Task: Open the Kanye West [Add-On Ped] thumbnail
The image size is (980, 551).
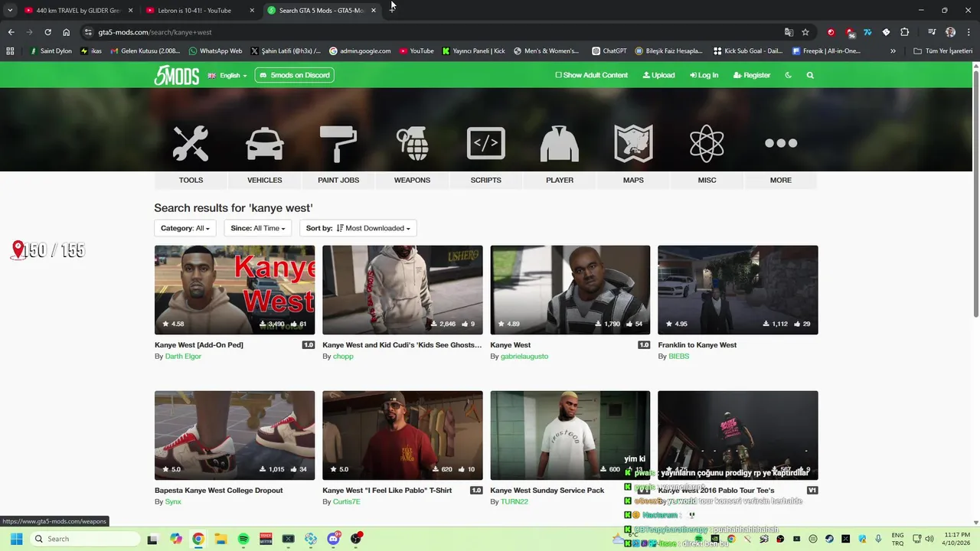Action: [x=234, y=290]
